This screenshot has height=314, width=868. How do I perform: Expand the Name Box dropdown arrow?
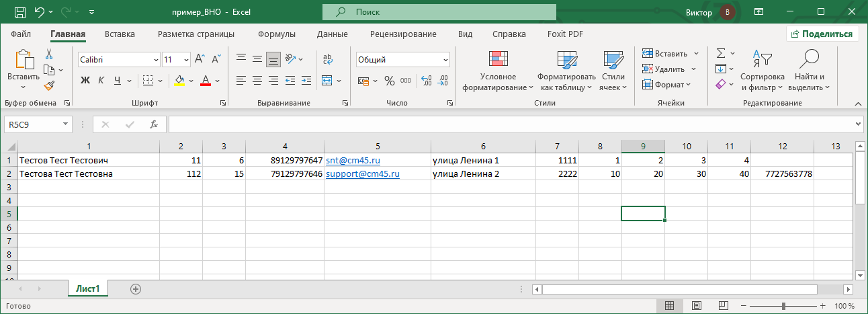(65, 124)
